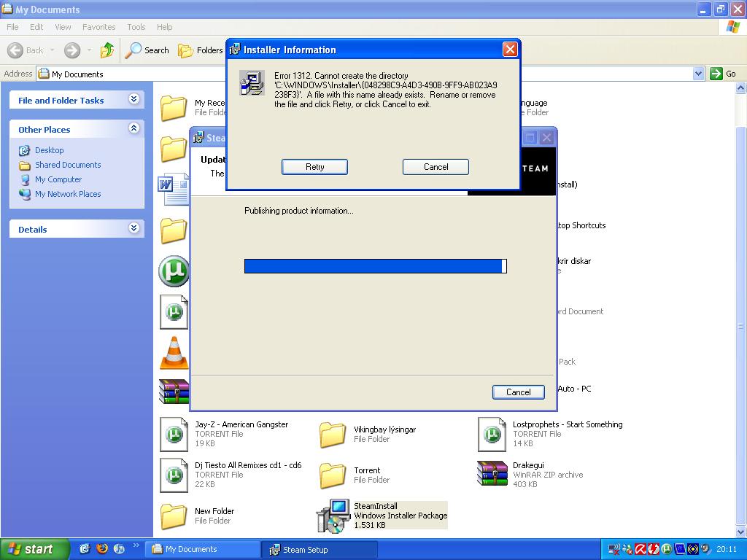Open the My Computer link
The width and height of the screenshot is (747, 560).
58,179
